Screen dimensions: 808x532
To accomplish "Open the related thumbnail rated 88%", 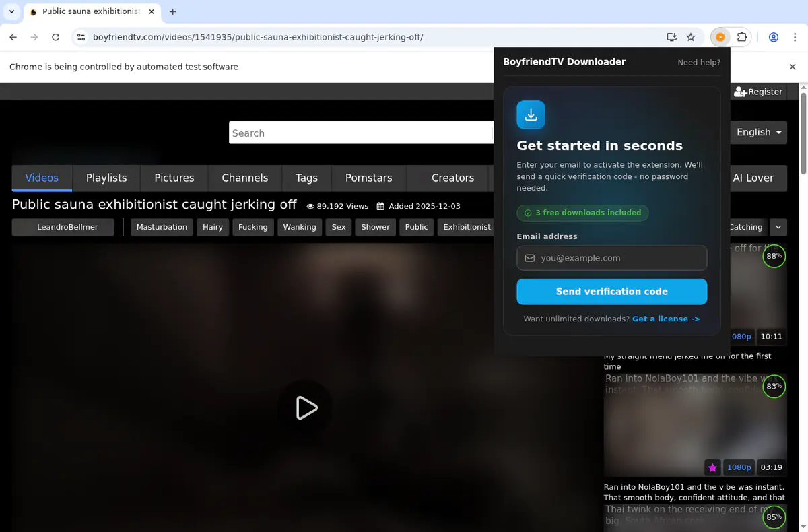I will [x=759, y=295].
